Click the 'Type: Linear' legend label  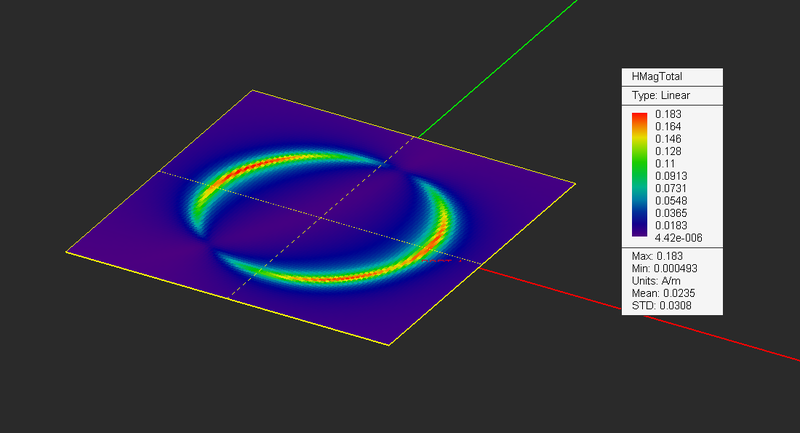661,95
